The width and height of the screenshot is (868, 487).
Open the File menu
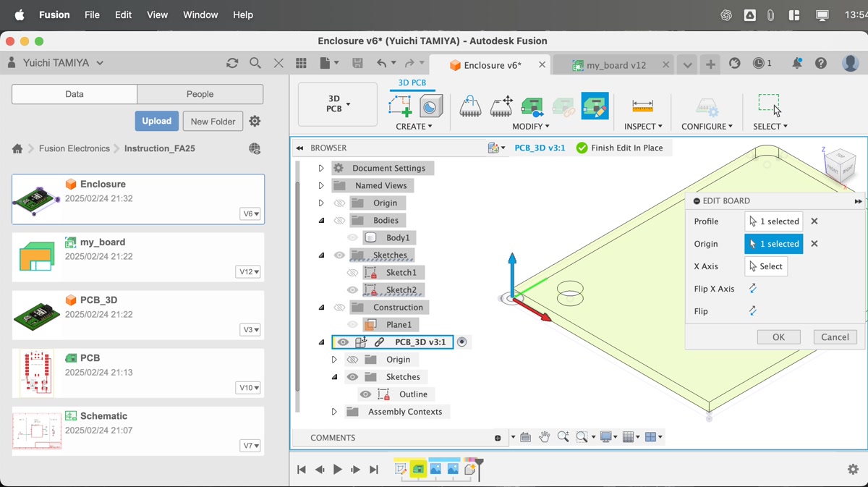(92, 14)
